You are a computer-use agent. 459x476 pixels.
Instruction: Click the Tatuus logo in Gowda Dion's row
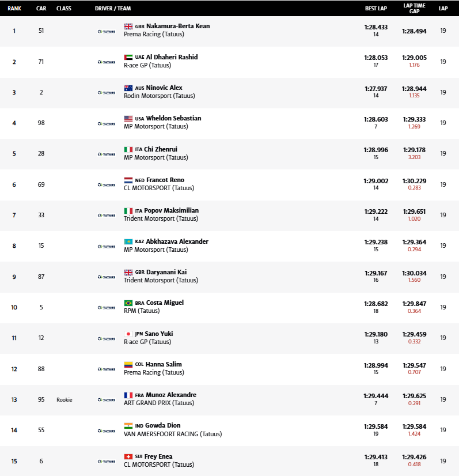coord(107,430)
